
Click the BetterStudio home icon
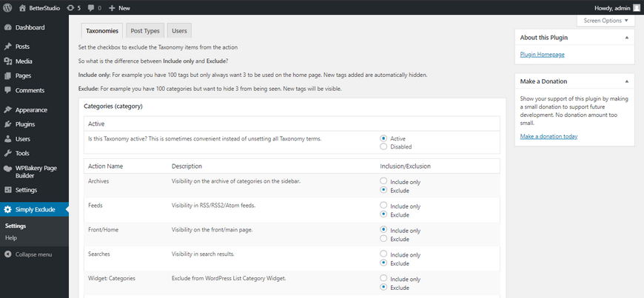tap(23, 8)
